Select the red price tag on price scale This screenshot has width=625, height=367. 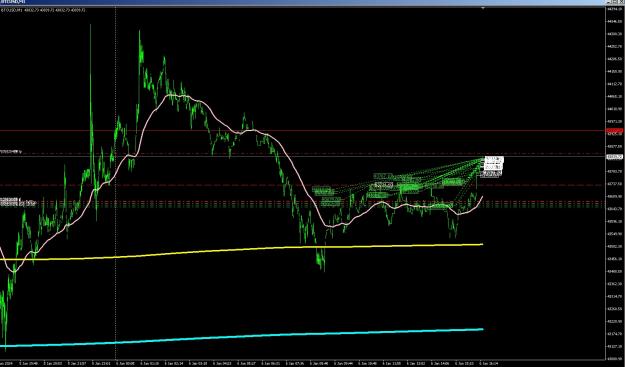pyautogui.click(x=614, y=130)
